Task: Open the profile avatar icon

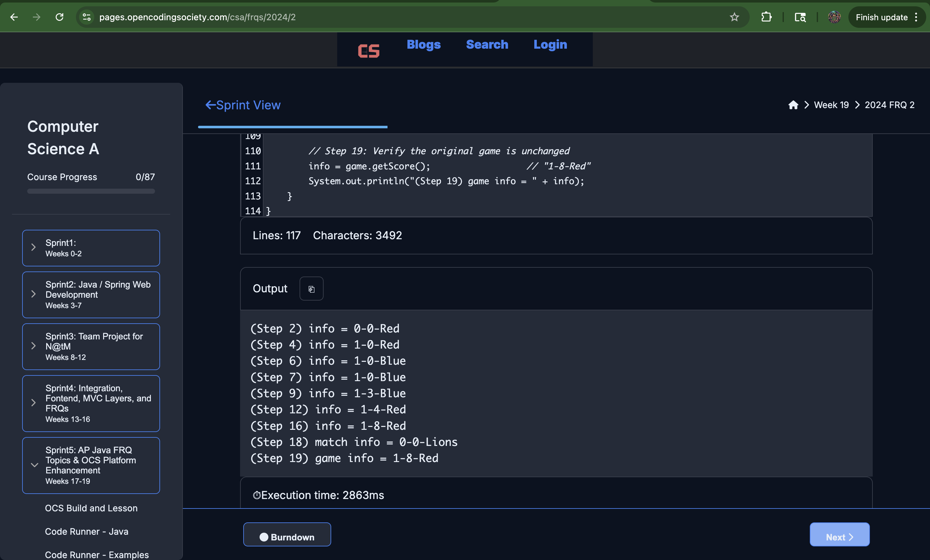Action: pyautogui.click(x=834, y=17)
